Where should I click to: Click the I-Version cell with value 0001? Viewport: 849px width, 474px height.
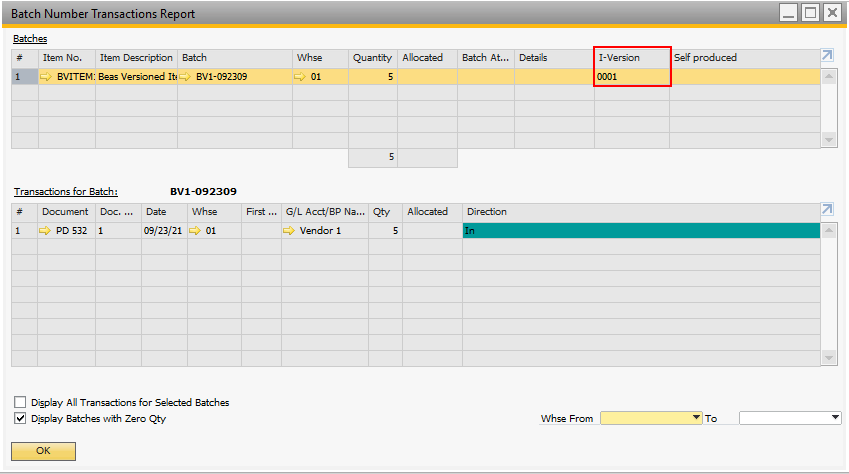point(631,76)
